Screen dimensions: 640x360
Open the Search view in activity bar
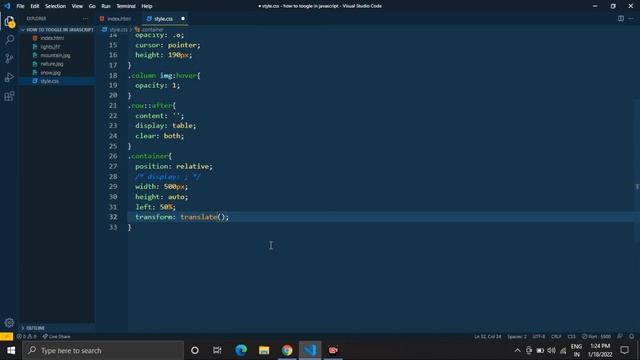coord(9,40)
